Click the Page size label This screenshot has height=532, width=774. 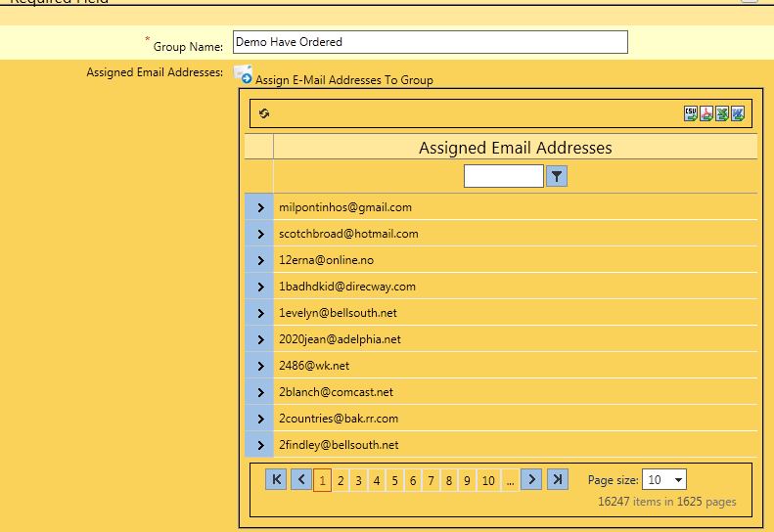(x=614, y=480)
